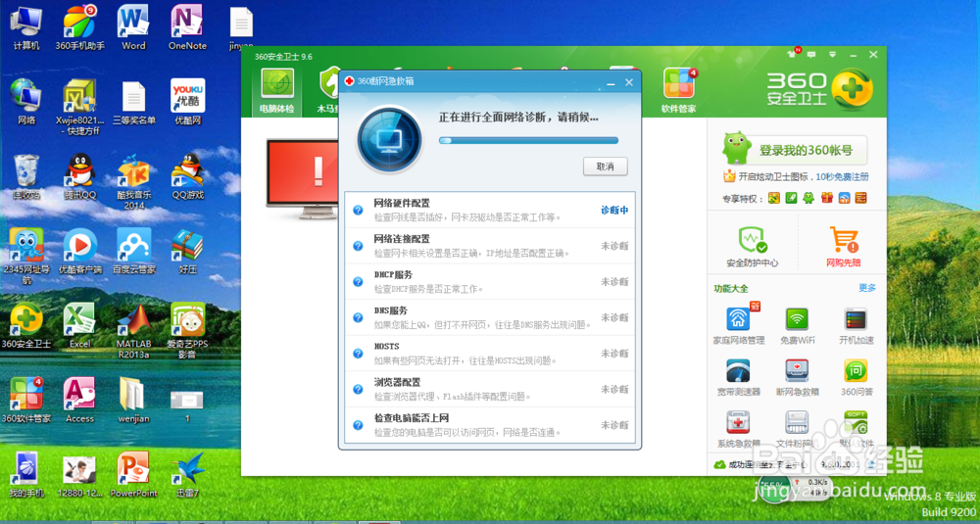This screenshot has height=524, width=980.
Task: Click the 网络硬件配置 diagnosis row
Action: 489,210
